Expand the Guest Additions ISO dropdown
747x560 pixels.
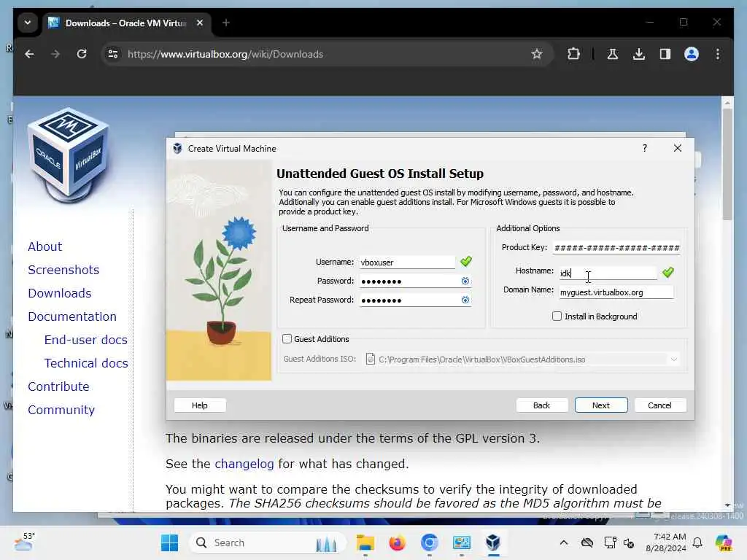[x=673, y=359]
